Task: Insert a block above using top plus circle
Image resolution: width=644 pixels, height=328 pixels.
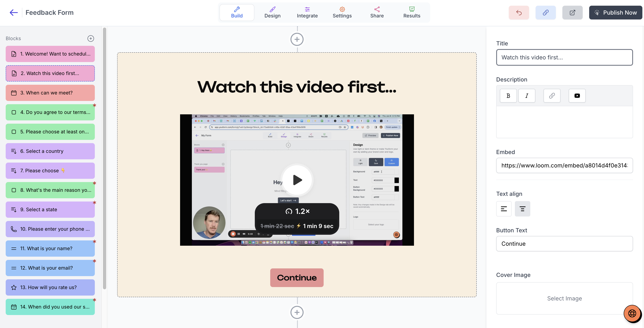Action: tap(297, 39)
